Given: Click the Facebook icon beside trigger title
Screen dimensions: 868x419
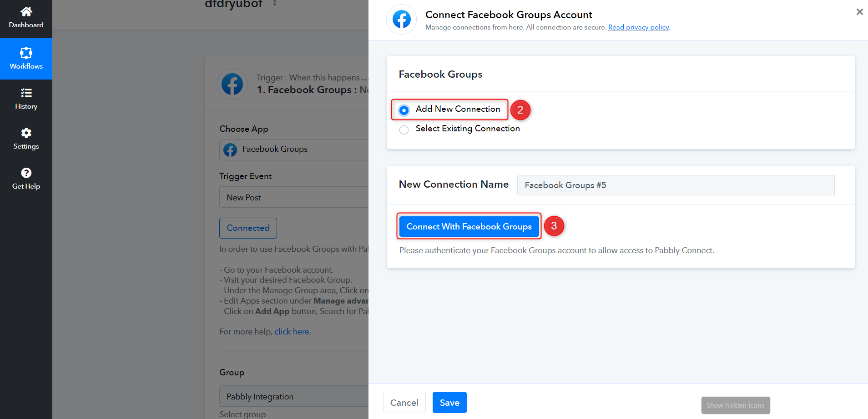Looking at the screenshot, I should pos(232,84).
